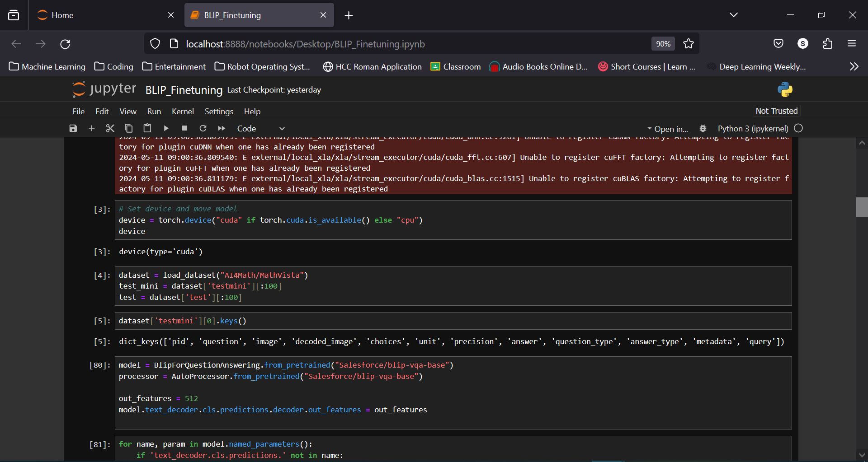Paste the cell from the clipboard icon
Screen dimensions: 868x462
click(x=147, y=128)
